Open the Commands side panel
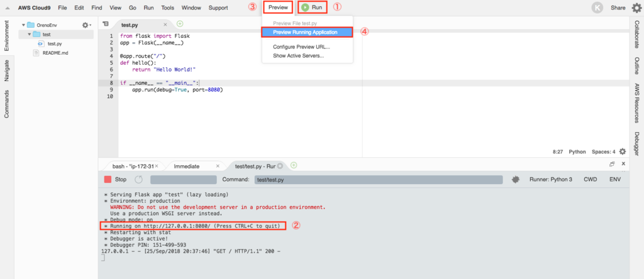Viewport: 644px width, 279px height. 6,104
